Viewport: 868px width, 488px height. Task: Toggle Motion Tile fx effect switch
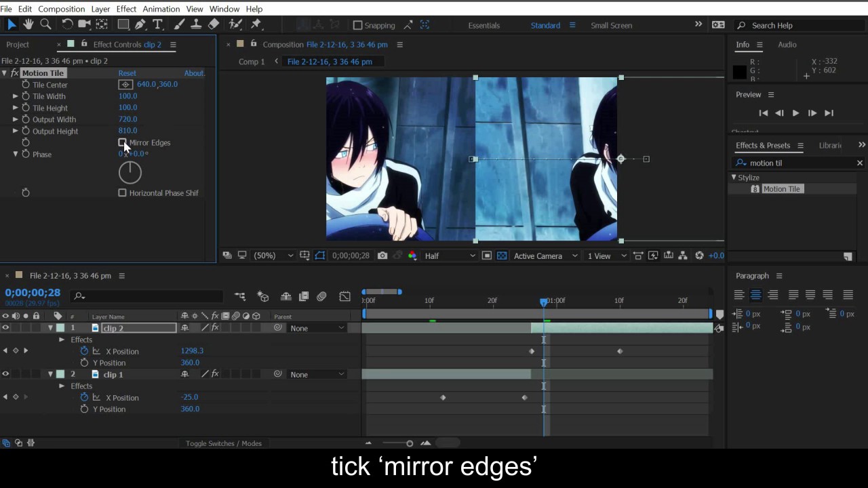click(14, 73)
